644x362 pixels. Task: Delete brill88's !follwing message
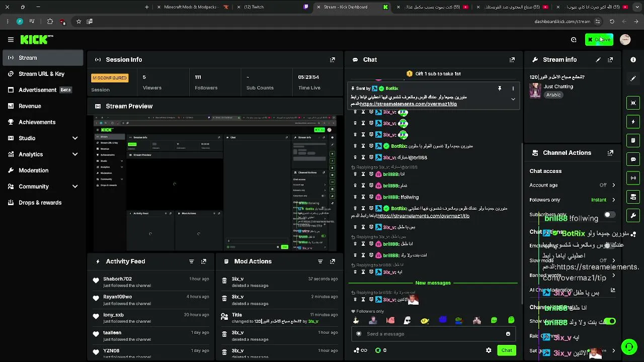pyautogui.click(x=355, y=197)
